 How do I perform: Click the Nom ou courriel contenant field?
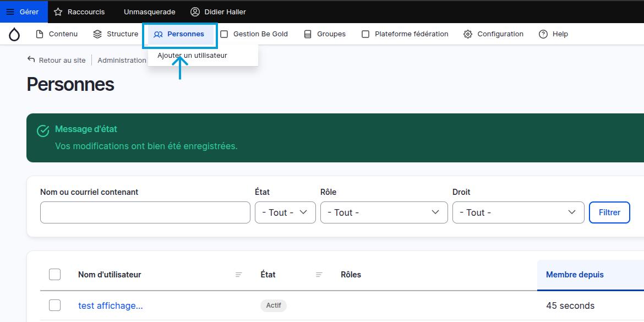[145, 212]
